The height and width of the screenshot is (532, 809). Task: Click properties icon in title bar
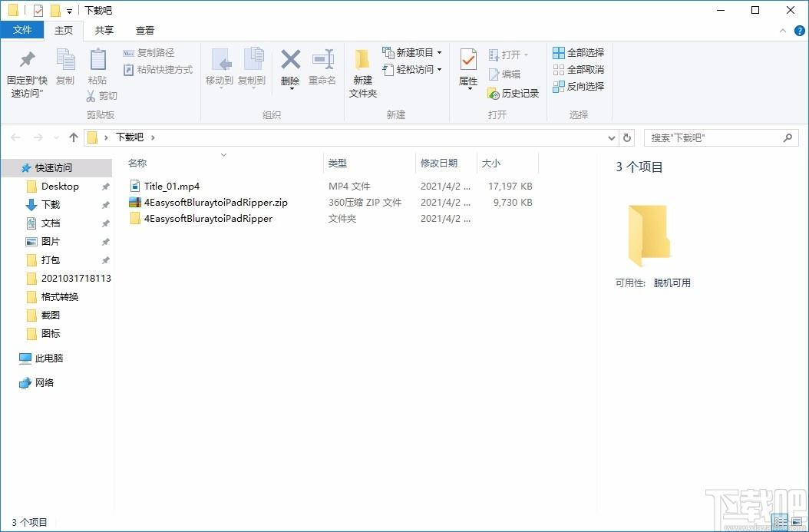pyautogui.click(x=38, y=10)
